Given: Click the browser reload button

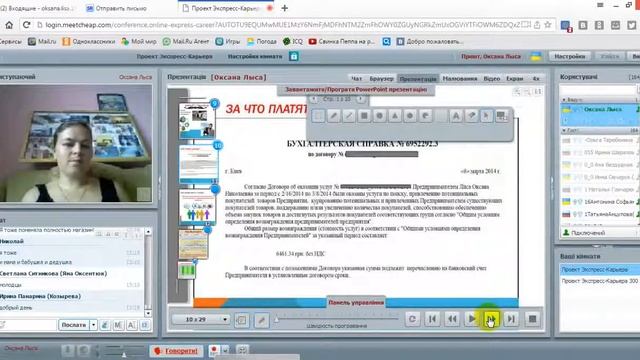Looking at the screenshot, I should pyautogui.click(x=27, y=25).
